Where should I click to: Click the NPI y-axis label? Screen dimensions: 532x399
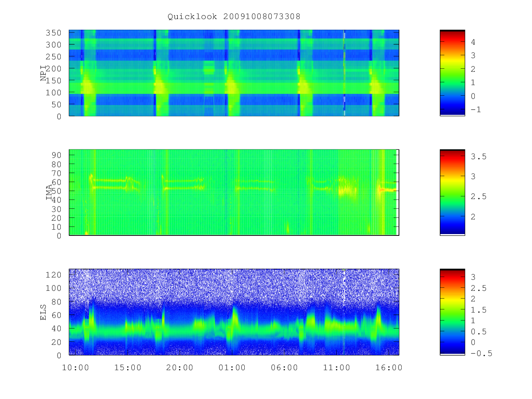(x=43, y=74)
